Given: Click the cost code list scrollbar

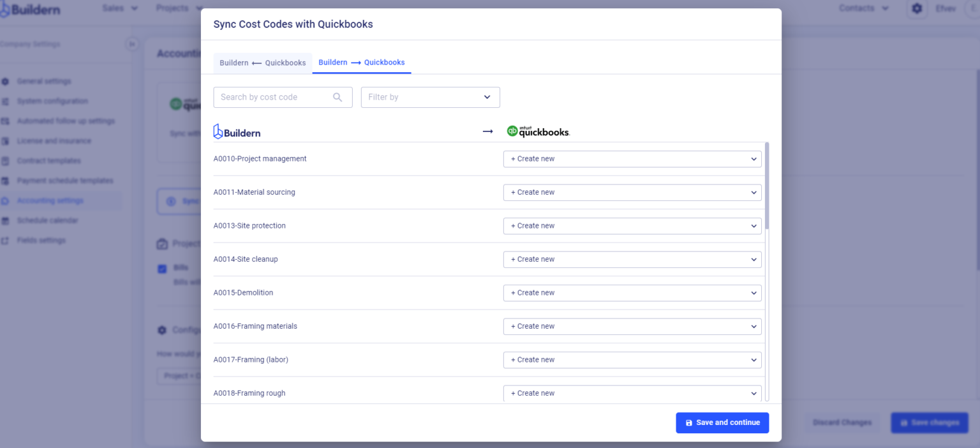Looking at the screenshot, I should (766, 185).
